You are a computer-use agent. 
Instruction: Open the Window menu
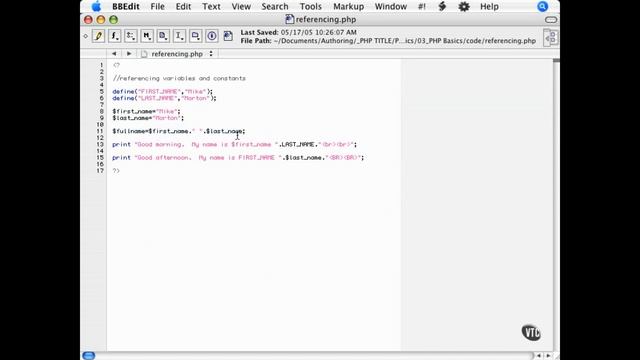pos(391,7)
